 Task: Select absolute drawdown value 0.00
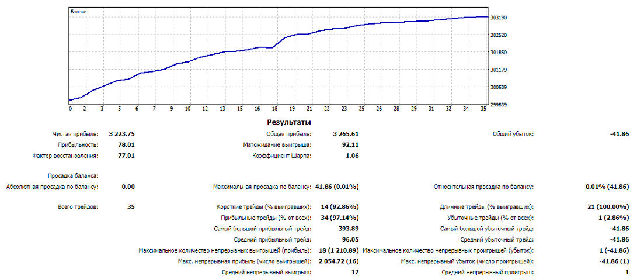pos(128,187)
